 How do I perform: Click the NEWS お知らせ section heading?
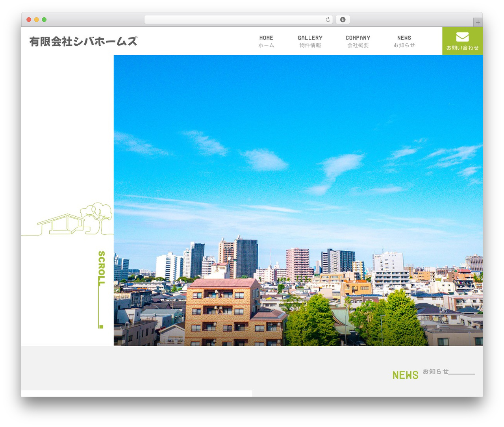tap(433, 374)
